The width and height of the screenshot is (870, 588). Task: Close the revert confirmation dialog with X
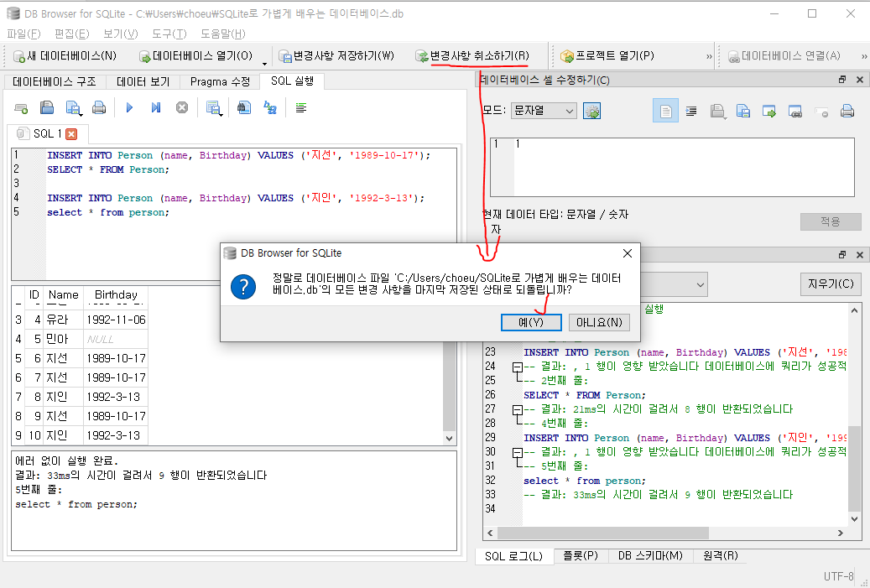click(x=627, y=253)
